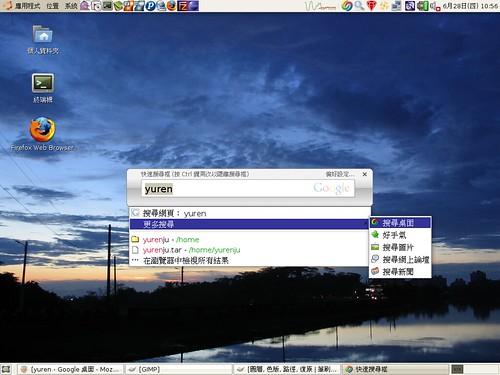This screenshot has height=375, width=500.
Task: Switch to the GIMP 圖層, 色版, 路徑 taskbar window
Action: click(287, 369)
